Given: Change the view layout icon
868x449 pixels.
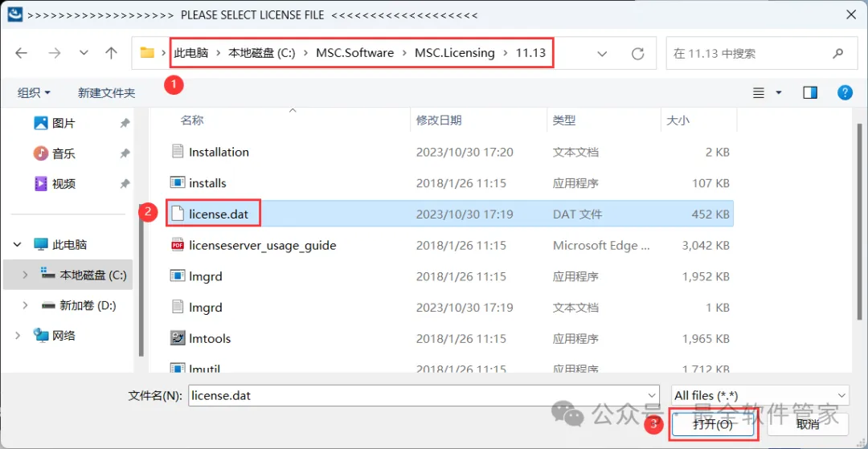Looking at the screenshot, I should point(759,93).
